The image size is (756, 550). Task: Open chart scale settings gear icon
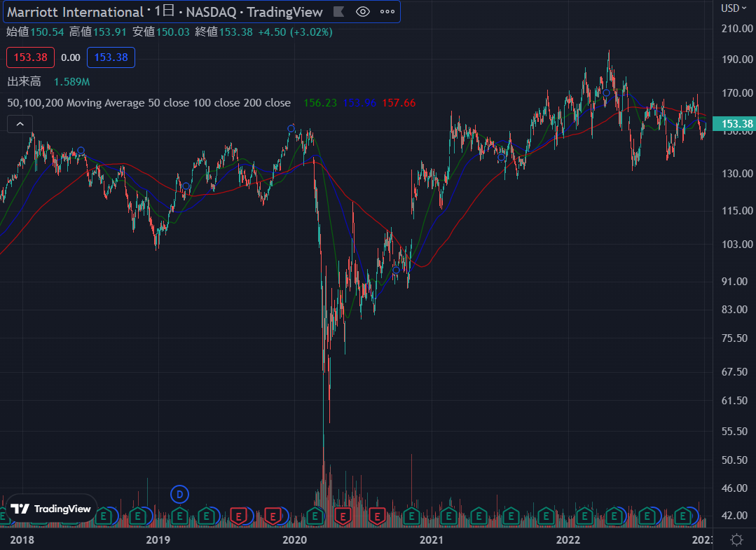[736, 539]
